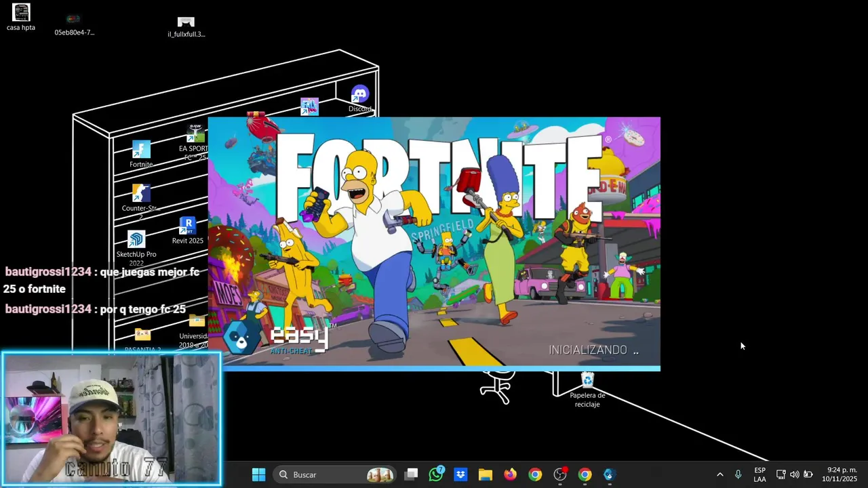
Task: Open the PASANTIA folder on the desktop
Action: click(142, 340)
